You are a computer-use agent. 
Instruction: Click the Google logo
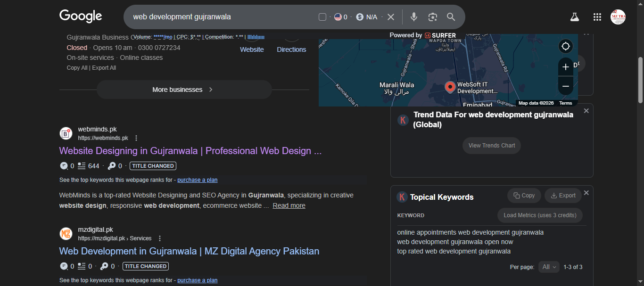pos(81,16)
